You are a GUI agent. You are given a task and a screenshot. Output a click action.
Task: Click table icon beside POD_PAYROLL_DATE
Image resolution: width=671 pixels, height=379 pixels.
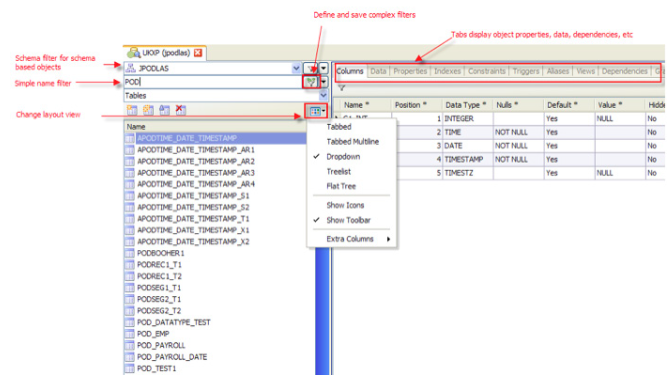[x=129, y=357]
